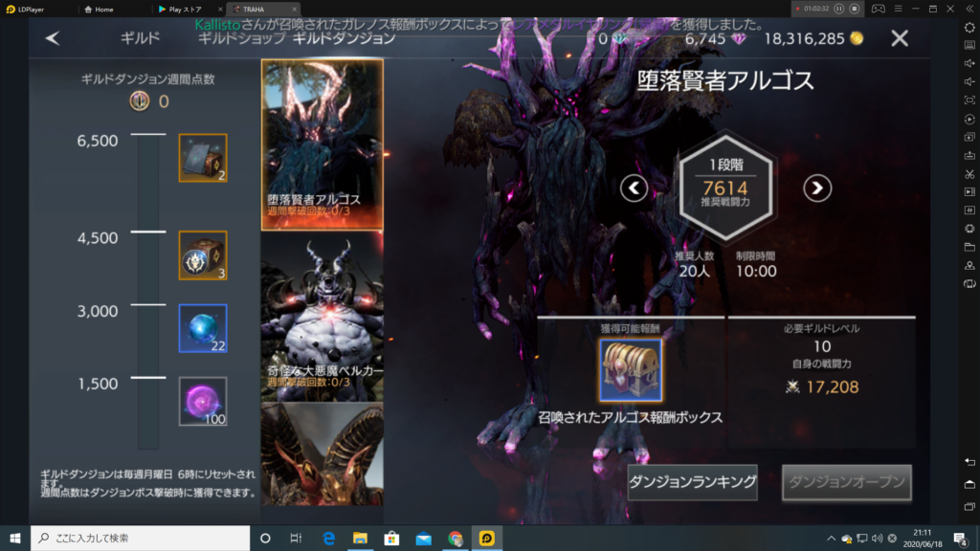Open ダンジョンランキング
Image resolution: width=980 pixels, height=551 pixels.
[692, 482]
